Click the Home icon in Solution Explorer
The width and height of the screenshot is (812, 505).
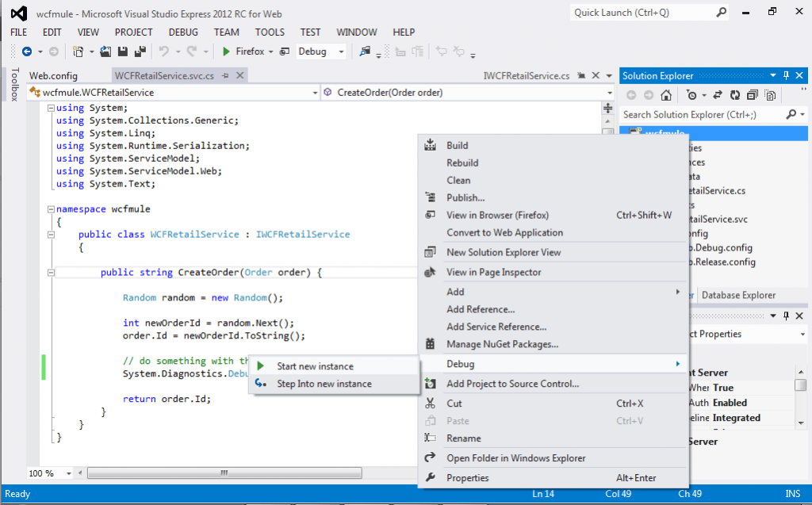(x=665, y=95)
